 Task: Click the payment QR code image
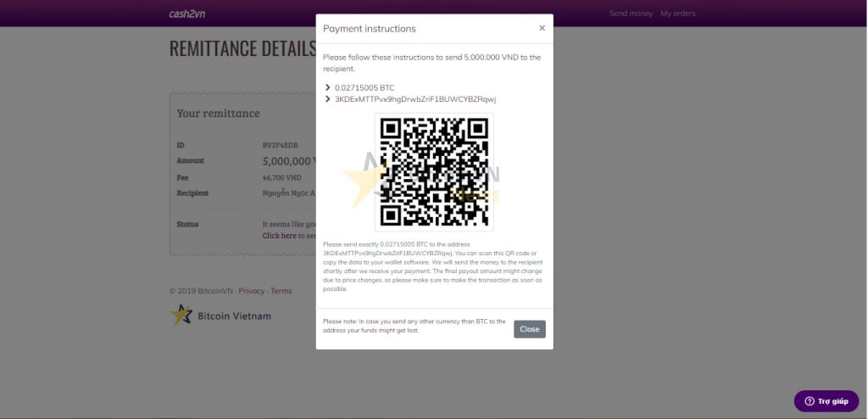[434, 172]
